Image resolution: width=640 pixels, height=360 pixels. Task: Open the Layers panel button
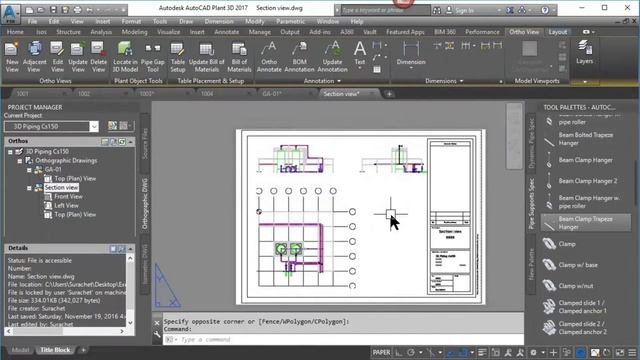tap(584, 52)
